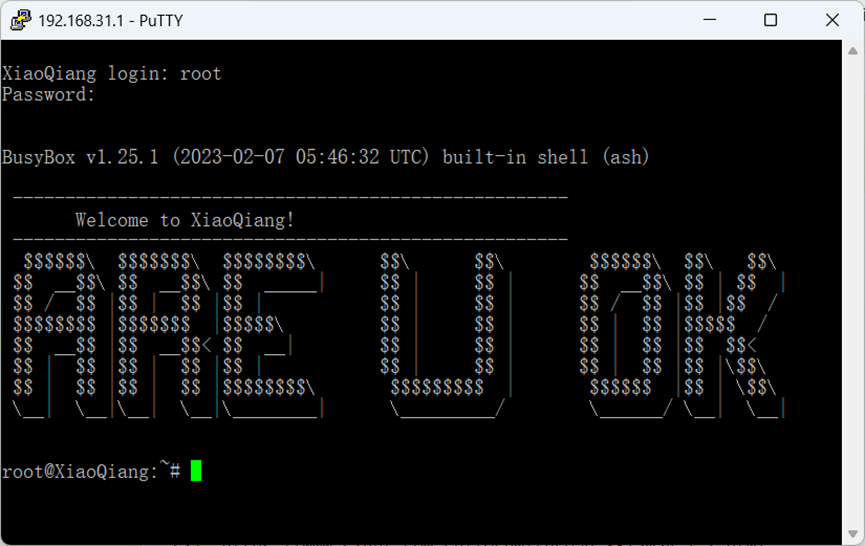Click the window title 192.168.31.1 - PuTTY
This screenshot has height=546, width=865.
(110, 20)
